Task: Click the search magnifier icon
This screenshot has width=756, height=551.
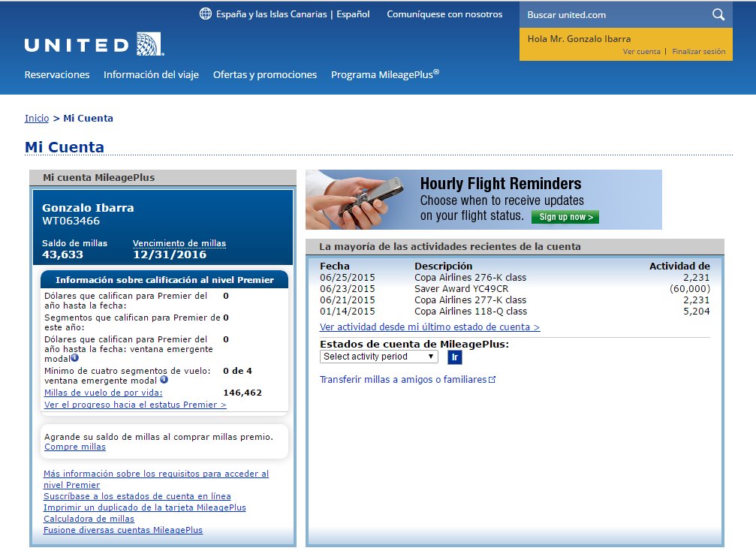Action: pyautogui.click(x=718, y=14)
